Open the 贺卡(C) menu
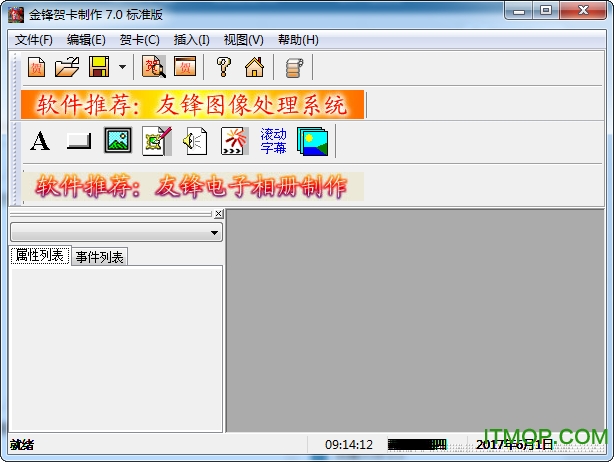The image size is (614, 462). pos(139,40)
